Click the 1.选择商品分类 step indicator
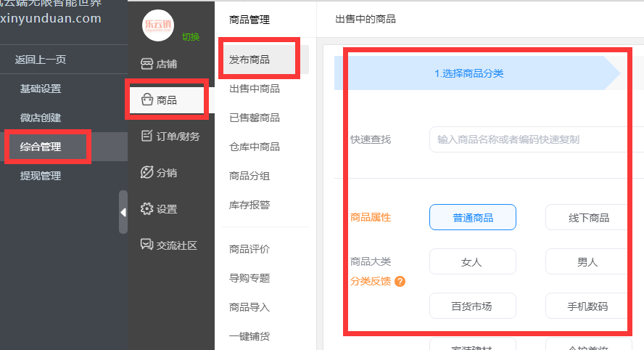644x350 pixels. tap(469, 73)
